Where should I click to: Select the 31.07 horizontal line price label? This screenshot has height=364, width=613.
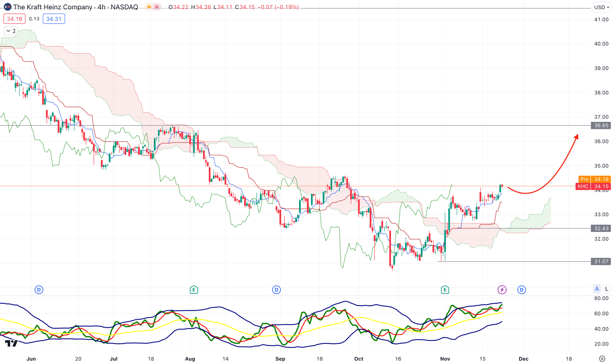click(601, 262)
